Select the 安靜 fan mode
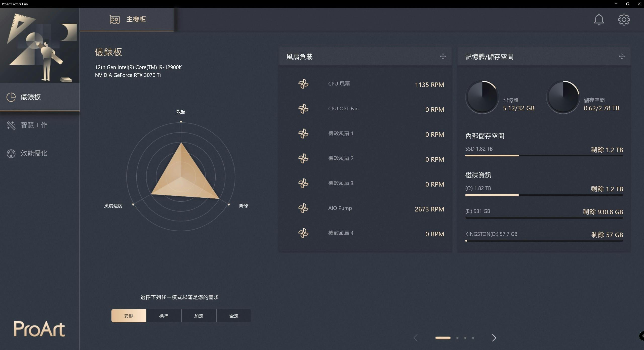 coord(129,316)
